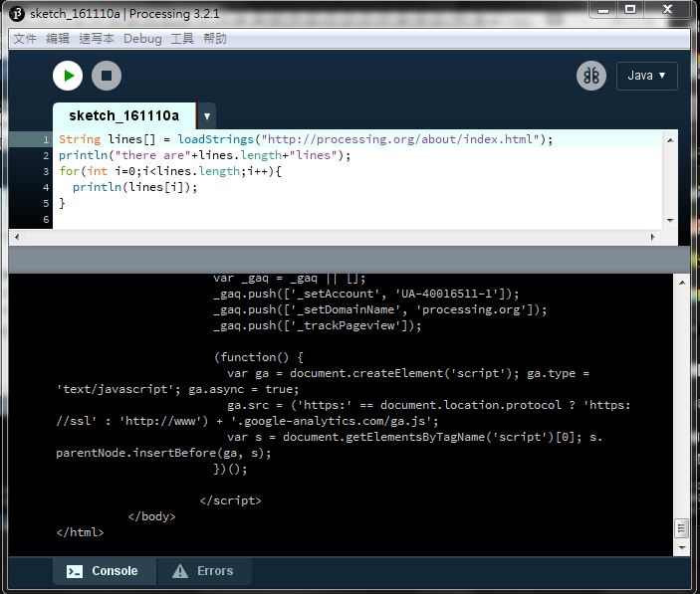
Task: Click the Processing logo in the title bar
Action: pos(17,14)
